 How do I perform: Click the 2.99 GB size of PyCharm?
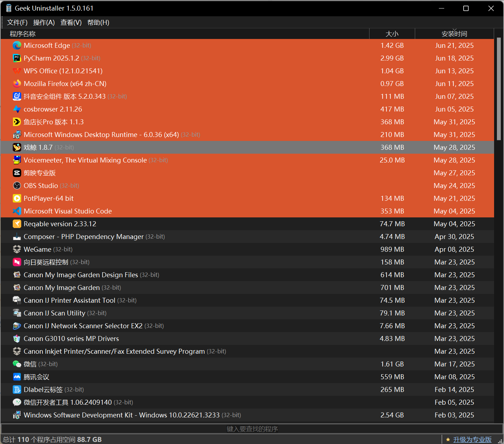pyautogui.click(x=392, y=58)
